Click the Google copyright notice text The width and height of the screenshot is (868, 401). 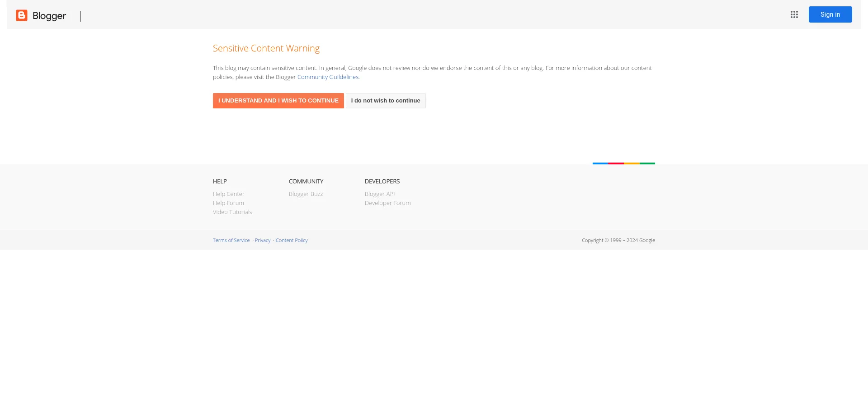pyautogui.click(x=618, y=241)
